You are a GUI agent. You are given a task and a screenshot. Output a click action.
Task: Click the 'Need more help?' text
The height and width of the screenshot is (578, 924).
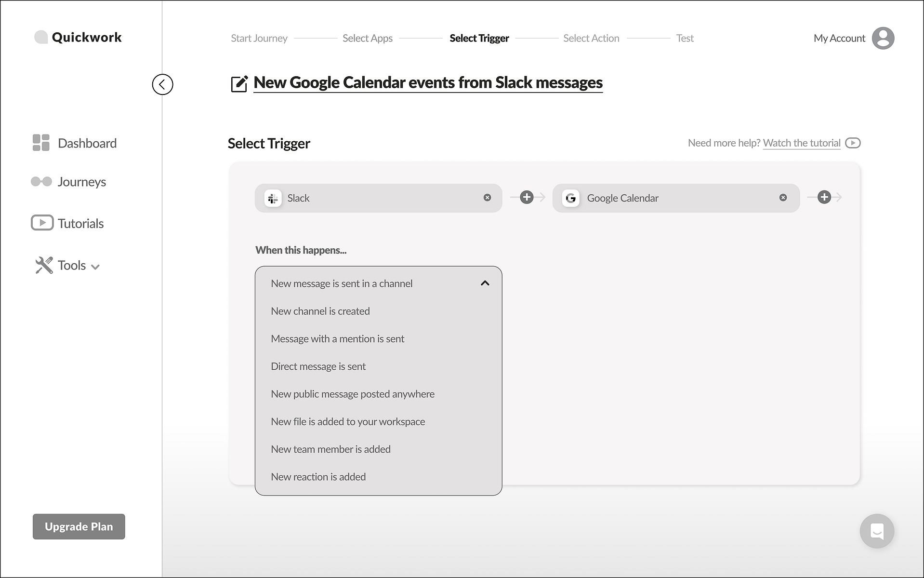724,143
